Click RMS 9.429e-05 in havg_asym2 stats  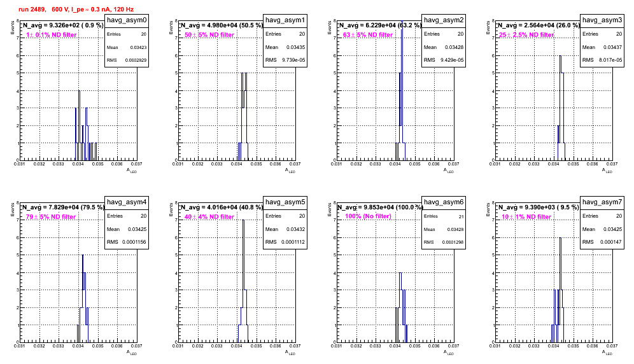[x=444, y=60]
